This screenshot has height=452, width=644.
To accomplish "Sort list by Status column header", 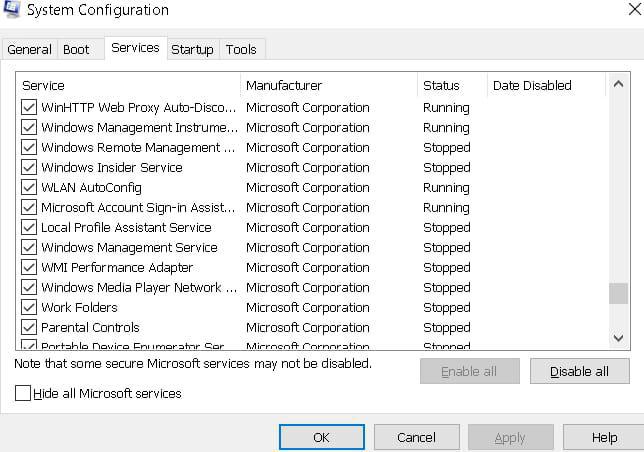I will pos(451,86).
